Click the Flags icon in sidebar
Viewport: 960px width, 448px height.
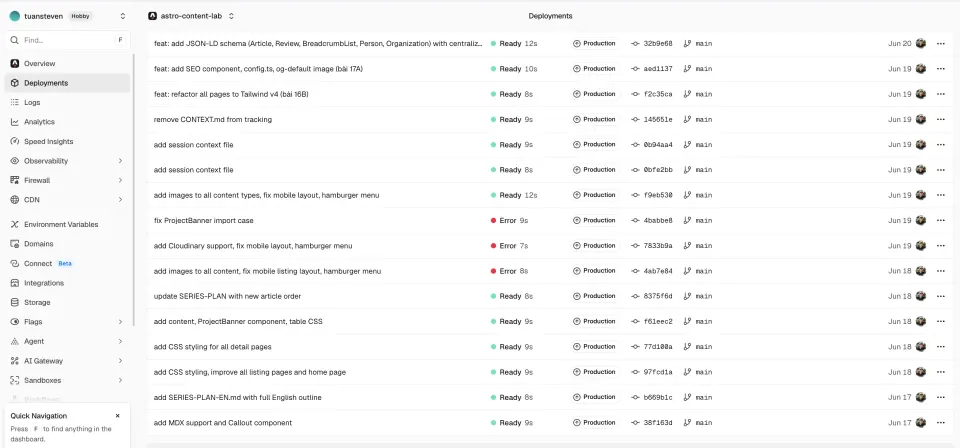click(15, 322)
